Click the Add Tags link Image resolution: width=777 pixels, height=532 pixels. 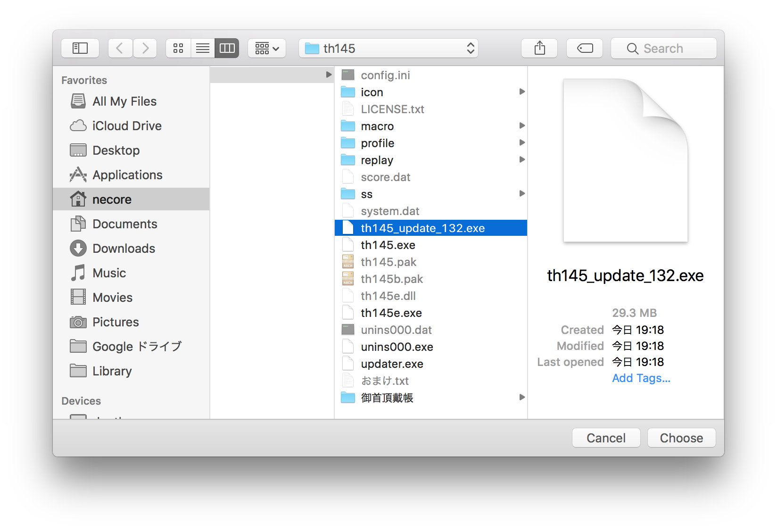point(641,378)
